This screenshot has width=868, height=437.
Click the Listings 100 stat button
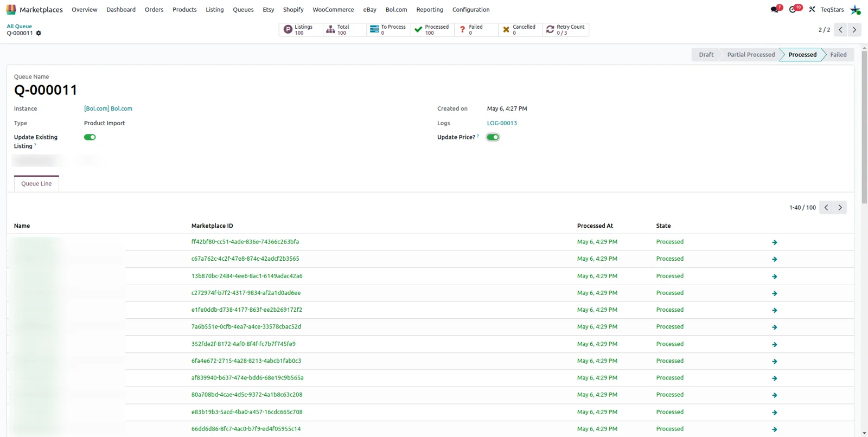pyautogui.click(x=301, y=30)
